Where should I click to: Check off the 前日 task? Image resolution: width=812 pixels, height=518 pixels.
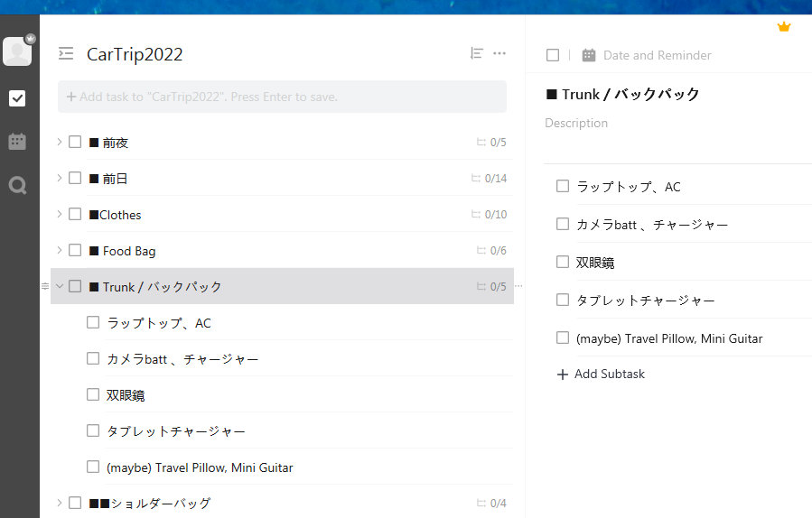point(75,178)
